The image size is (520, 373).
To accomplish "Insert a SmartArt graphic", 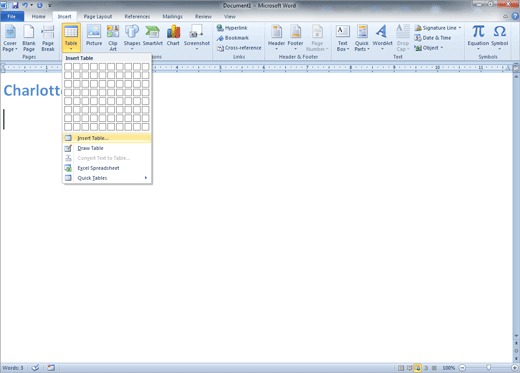I will tap(152, 37).
